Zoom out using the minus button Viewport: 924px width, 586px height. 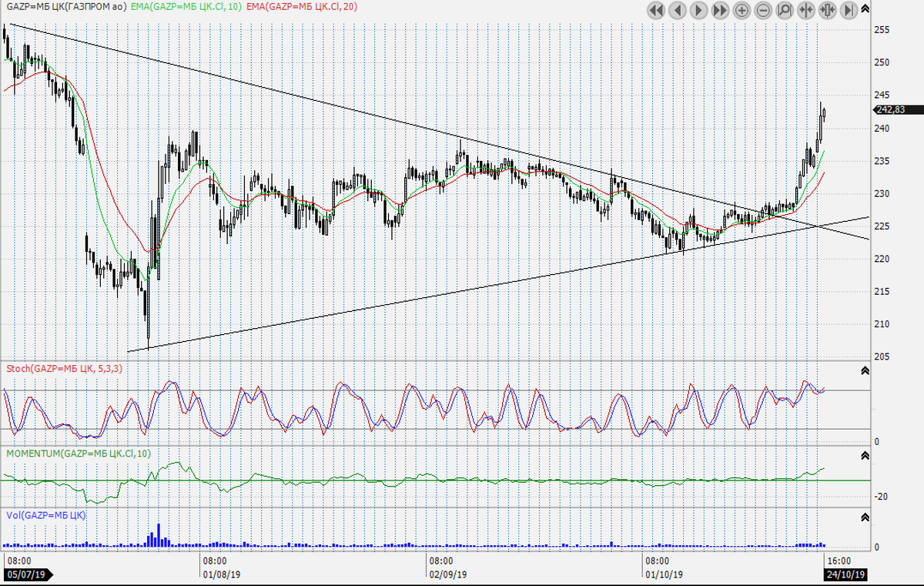coord(764,10)
